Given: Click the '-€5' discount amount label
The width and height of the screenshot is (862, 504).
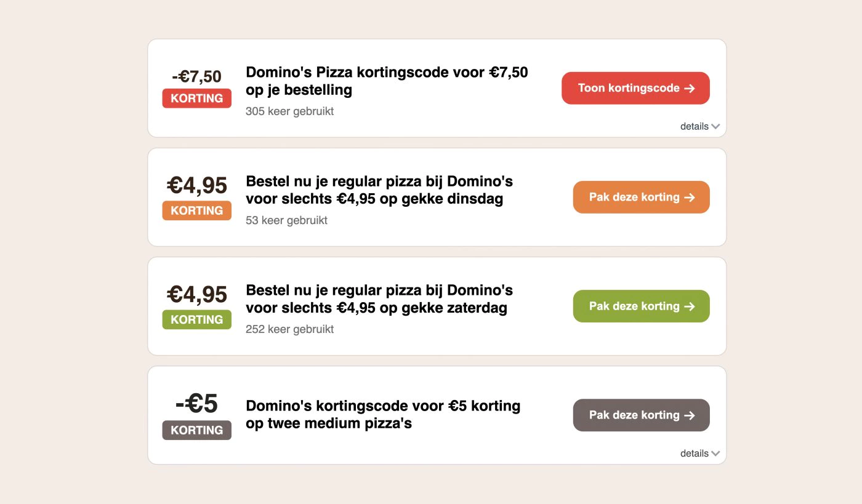Looking at the screenshot, I should (x=197, y=404).
